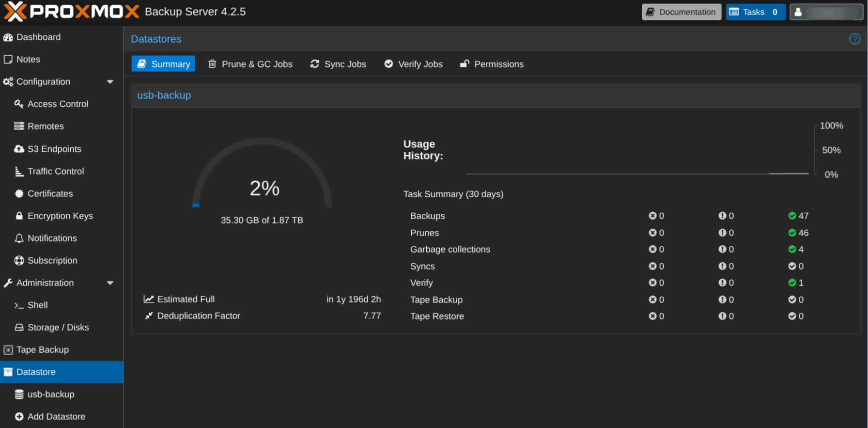This screenshot has width=868, height=428.
Task: Collapse the Configuration section arrow
Action: pos(110,82)
